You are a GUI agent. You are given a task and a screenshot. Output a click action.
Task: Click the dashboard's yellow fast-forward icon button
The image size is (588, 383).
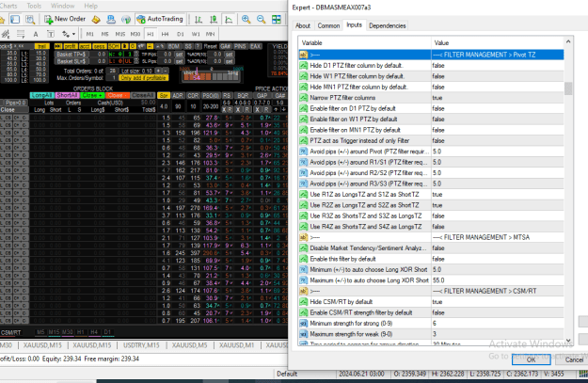point(58,46)
